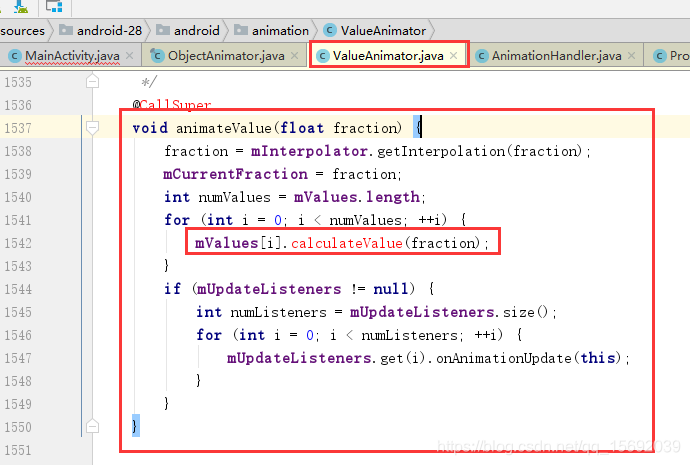The height and width of the screenshot is (465, 690).
Task: Click mUpdateListeners in the if condition
Action: pyautogui.click(x=269, y=289)
